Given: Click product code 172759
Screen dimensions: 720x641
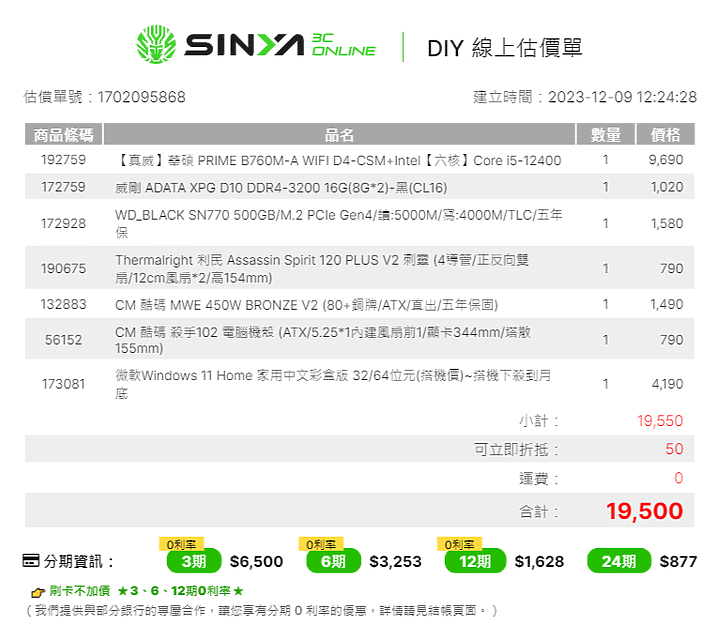Looking at the screenshot, I should click(x=63, y=187).
